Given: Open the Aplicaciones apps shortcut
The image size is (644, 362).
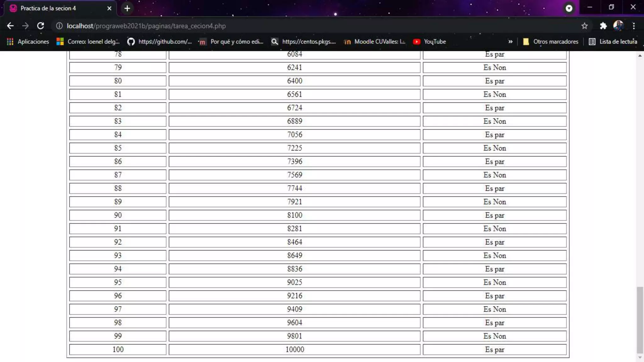Looking at the screenshot, I should click(x=28, y=41).
